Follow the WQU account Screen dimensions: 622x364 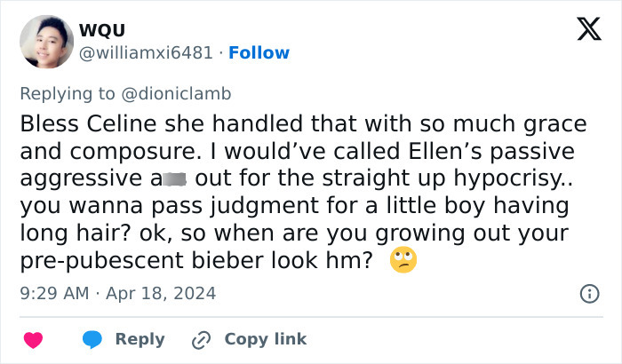click(x=259, y=53)
